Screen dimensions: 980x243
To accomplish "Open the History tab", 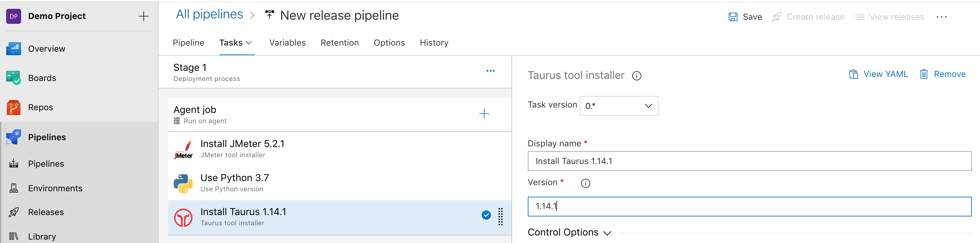I will [434, 43].
